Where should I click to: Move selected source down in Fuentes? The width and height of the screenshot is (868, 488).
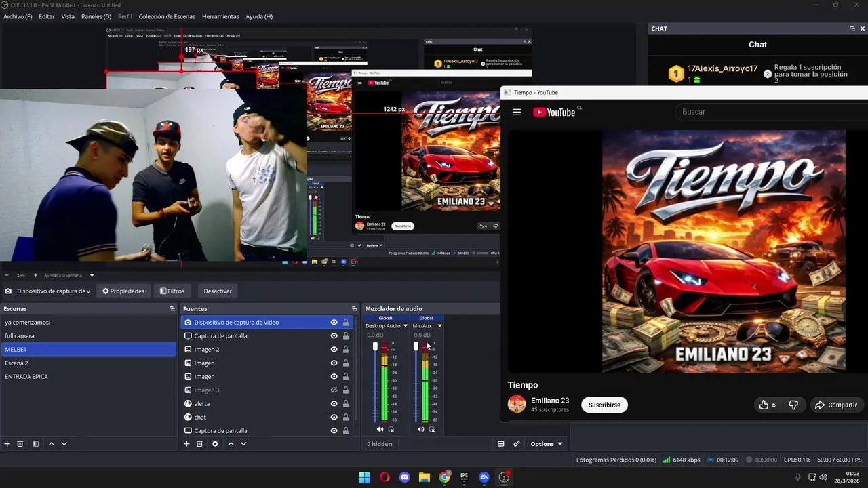pos(243,444)
